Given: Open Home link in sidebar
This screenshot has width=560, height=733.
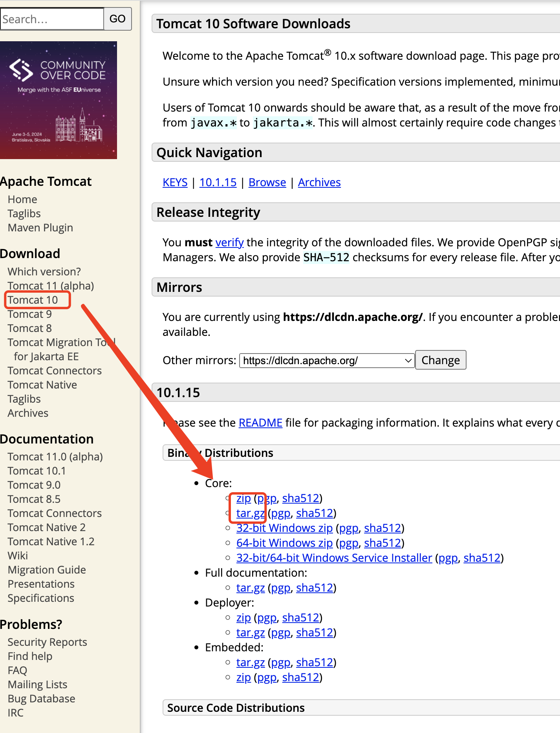Looking at the screenshot, I should 22,200.
